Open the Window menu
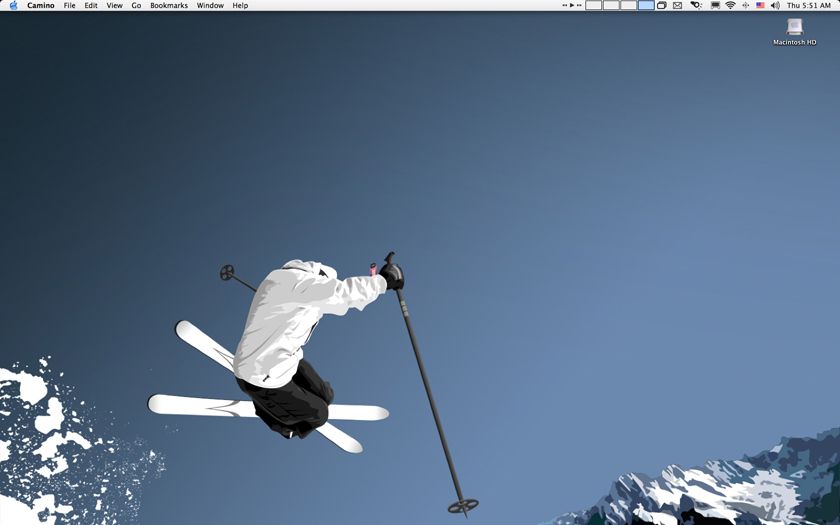 pyautogui.click(x=210, y=5)
